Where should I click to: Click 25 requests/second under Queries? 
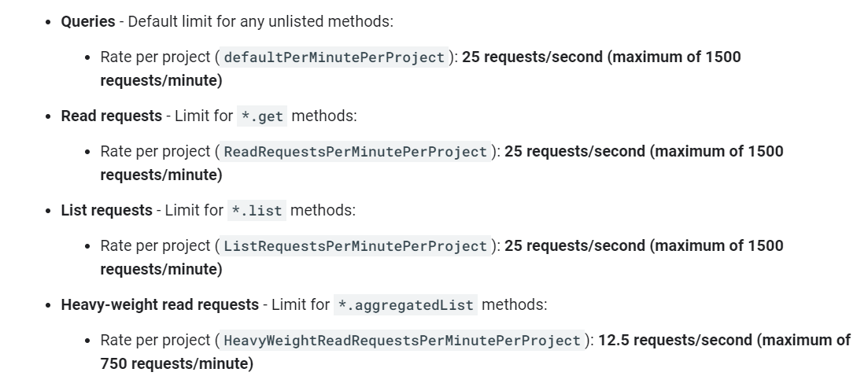(532, 57)
